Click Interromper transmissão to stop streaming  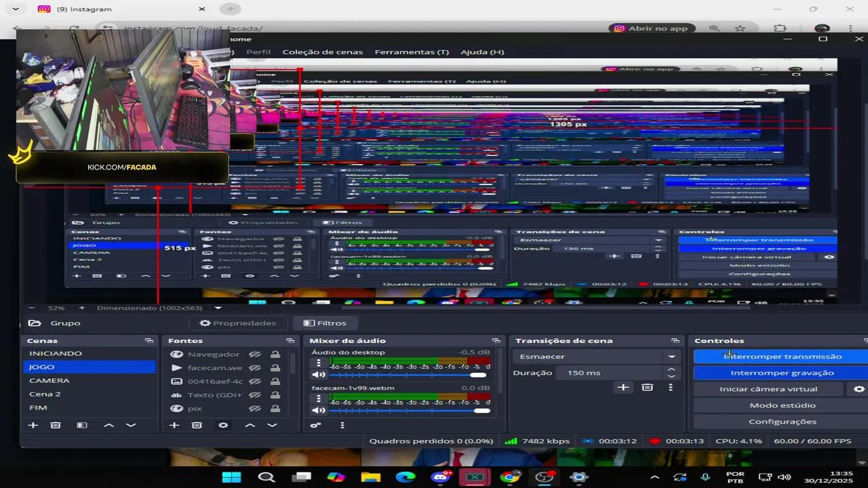pos(783,356)
